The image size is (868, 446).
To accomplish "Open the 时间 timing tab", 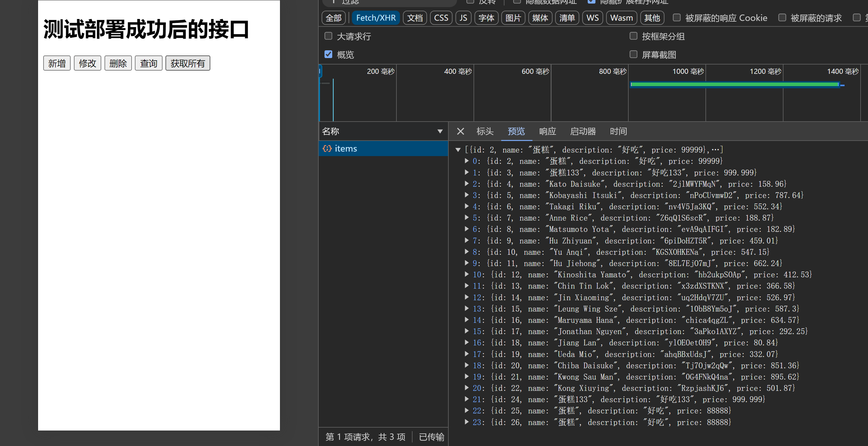I will (x=618, y=131).
